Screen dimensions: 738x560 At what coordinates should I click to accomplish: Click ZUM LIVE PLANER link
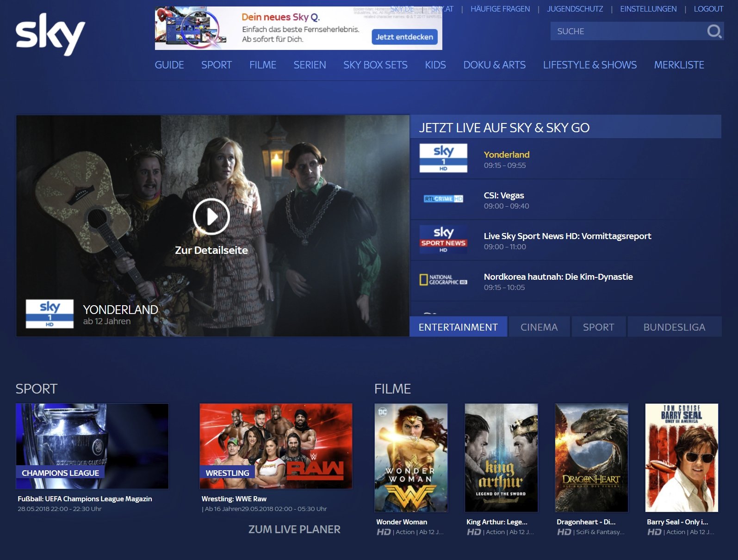[x=294, y=529]
